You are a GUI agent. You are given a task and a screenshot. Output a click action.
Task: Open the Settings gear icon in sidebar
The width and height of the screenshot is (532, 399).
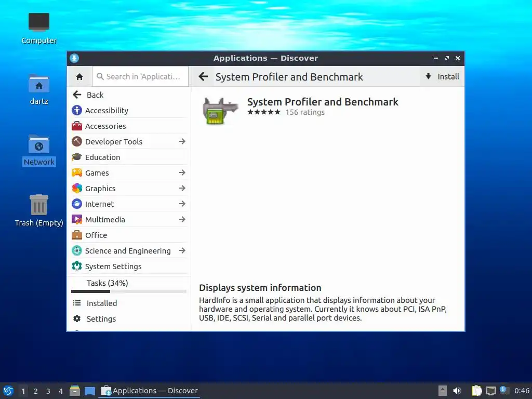tap(77, 318)
